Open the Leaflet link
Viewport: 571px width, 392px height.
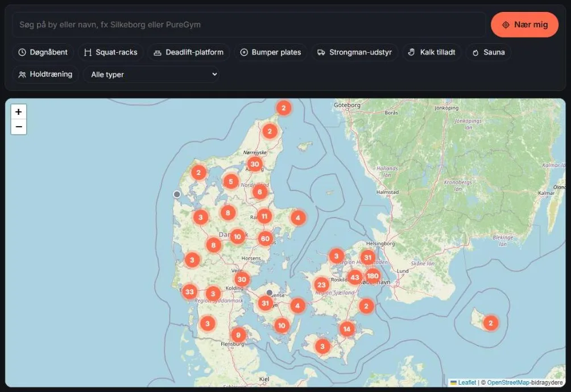click(467, 382)
